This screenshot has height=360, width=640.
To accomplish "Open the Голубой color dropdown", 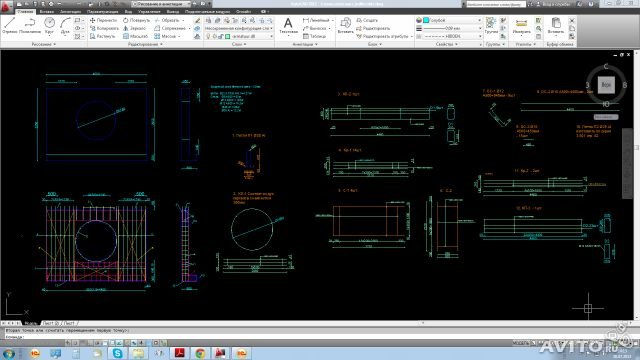I will 453,20.
